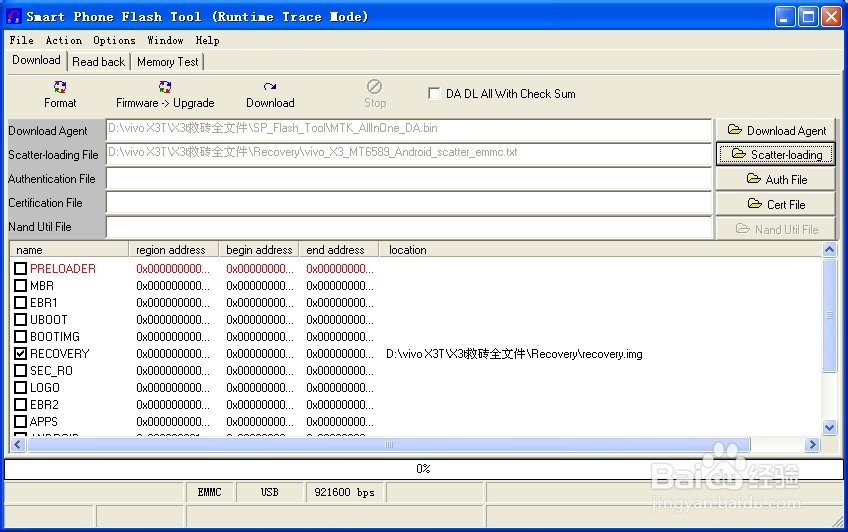Check the SEC_RO partition box

21,370
